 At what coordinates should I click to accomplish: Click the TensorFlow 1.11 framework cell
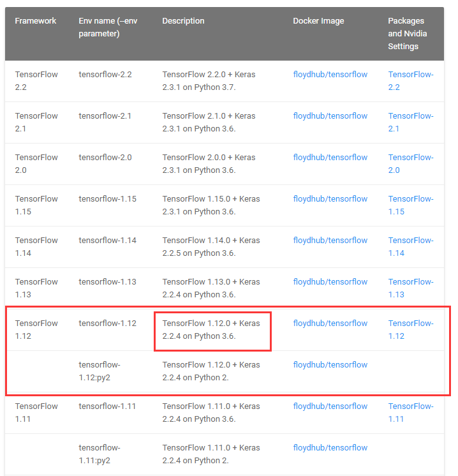36,413
